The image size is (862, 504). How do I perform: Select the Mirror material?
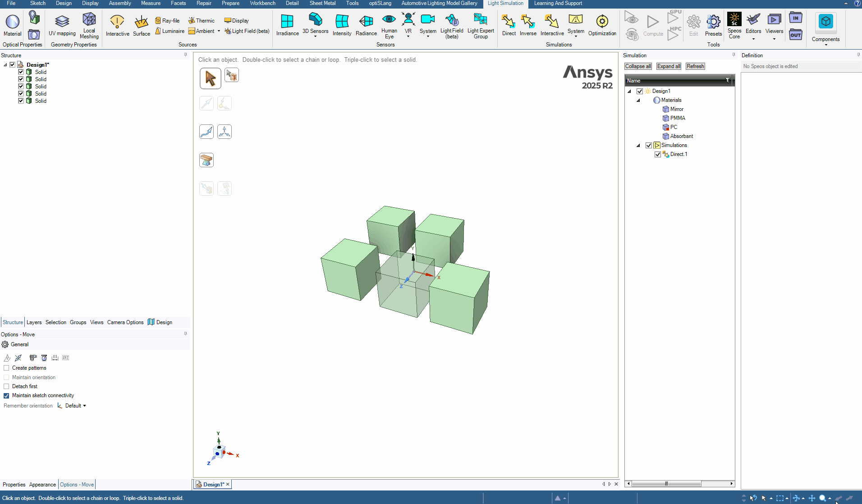[676, 109]
